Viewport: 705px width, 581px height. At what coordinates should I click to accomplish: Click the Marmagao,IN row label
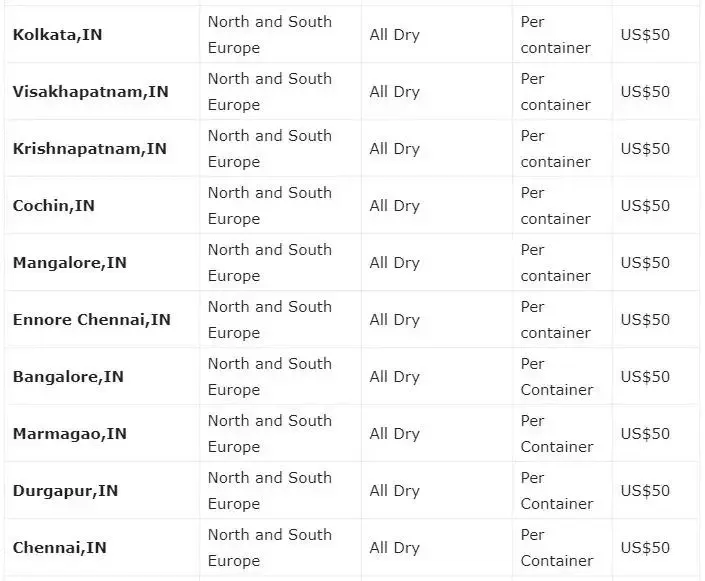click(70, 434)
